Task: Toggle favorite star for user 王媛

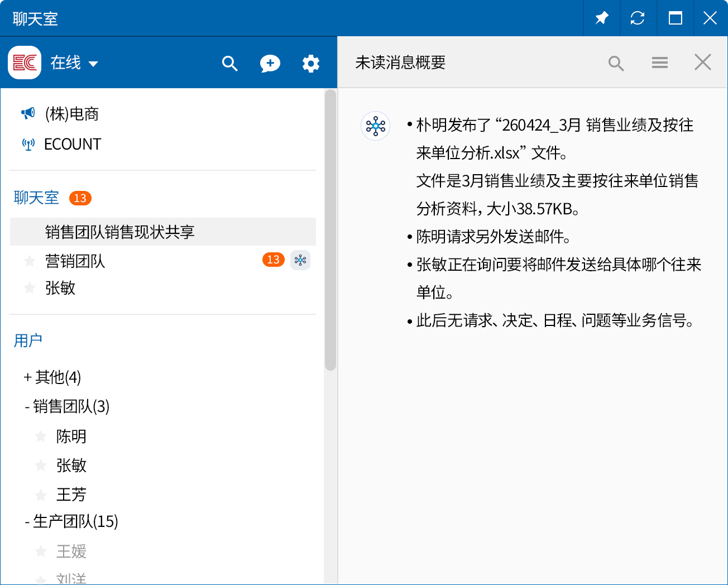Action: 41,552
